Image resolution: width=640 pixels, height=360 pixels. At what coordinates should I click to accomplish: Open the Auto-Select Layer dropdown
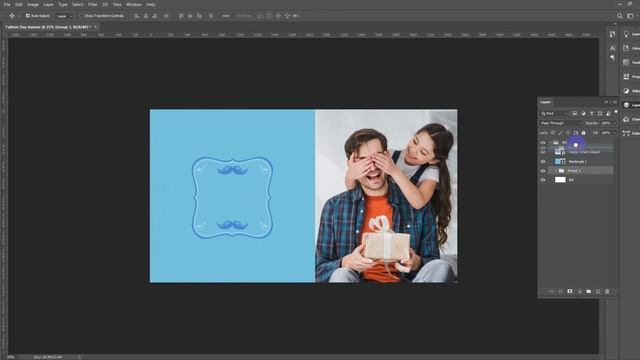click(64, 16)
